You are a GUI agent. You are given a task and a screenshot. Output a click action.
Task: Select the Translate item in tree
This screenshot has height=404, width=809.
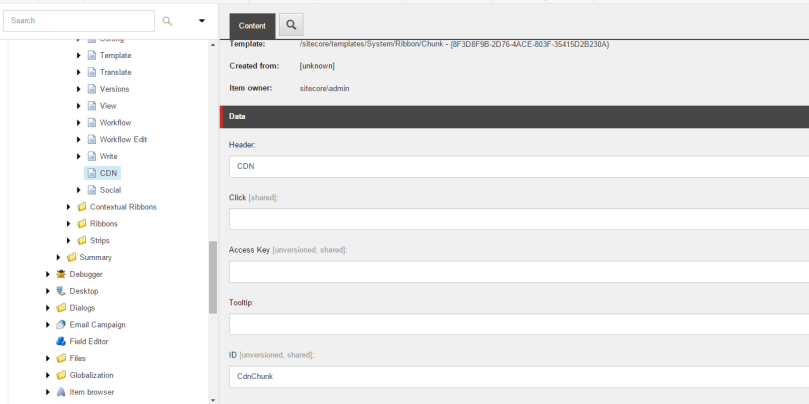tap(115, 72)
